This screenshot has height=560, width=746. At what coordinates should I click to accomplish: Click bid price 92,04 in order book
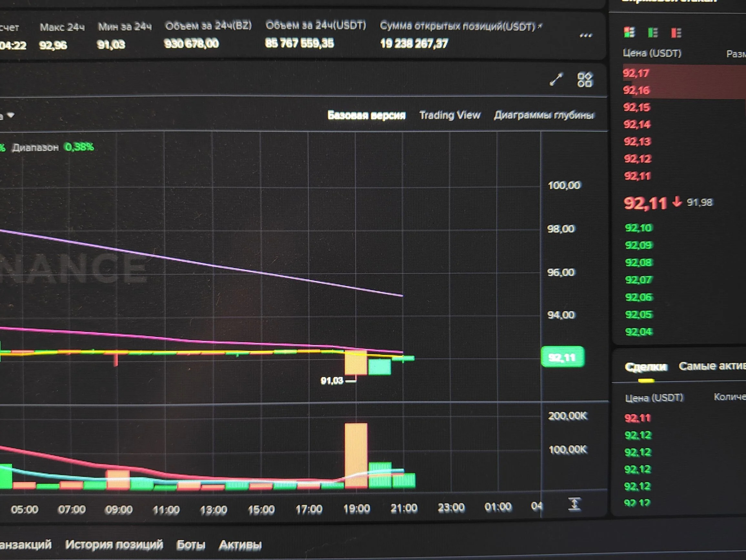click(639, 332)
